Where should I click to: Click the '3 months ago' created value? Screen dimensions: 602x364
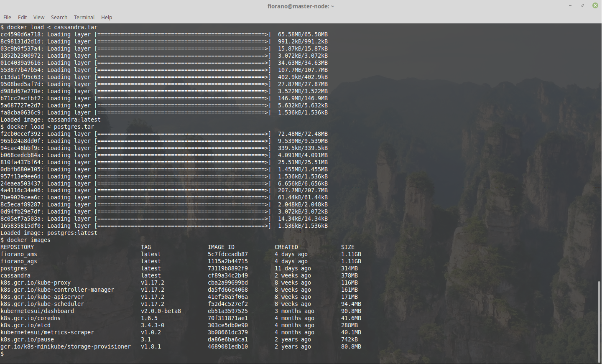(295, 311)
